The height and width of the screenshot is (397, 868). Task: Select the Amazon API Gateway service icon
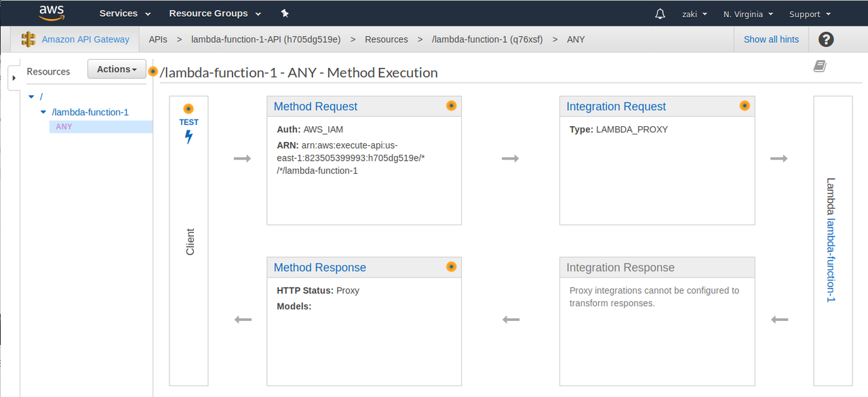(28, 39)
